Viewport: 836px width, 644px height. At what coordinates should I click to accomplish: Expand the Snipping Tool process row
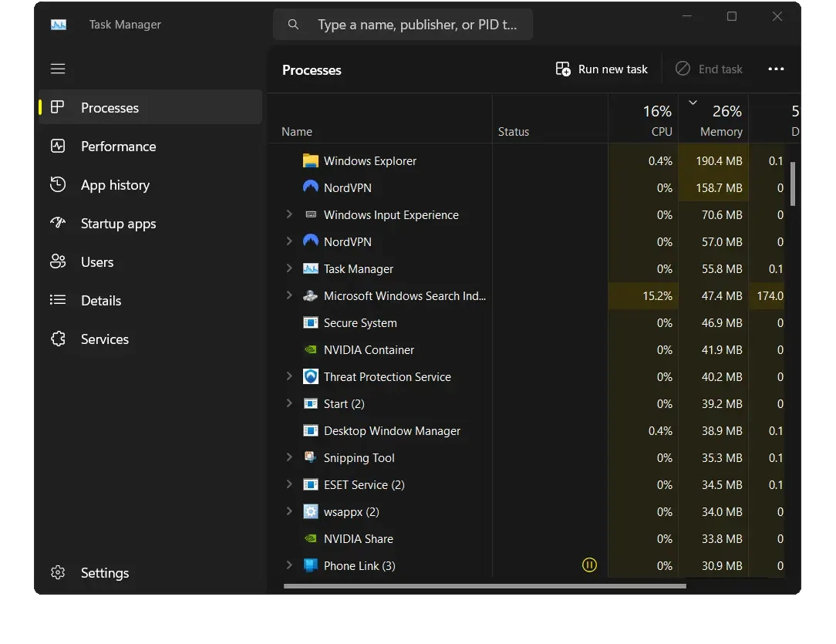click(x=289, y=457)
